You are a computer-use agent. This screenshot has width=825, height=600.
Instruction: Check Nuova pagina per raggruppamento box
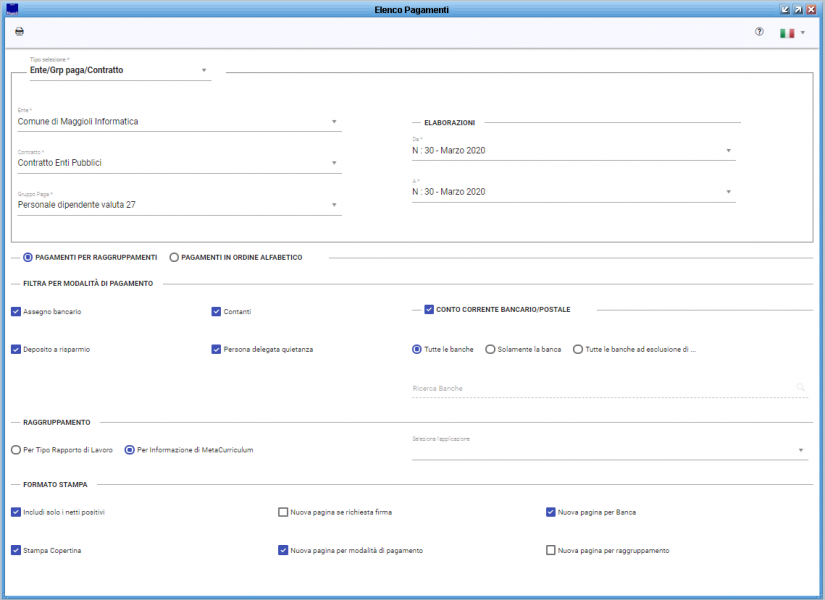[551, 550]
